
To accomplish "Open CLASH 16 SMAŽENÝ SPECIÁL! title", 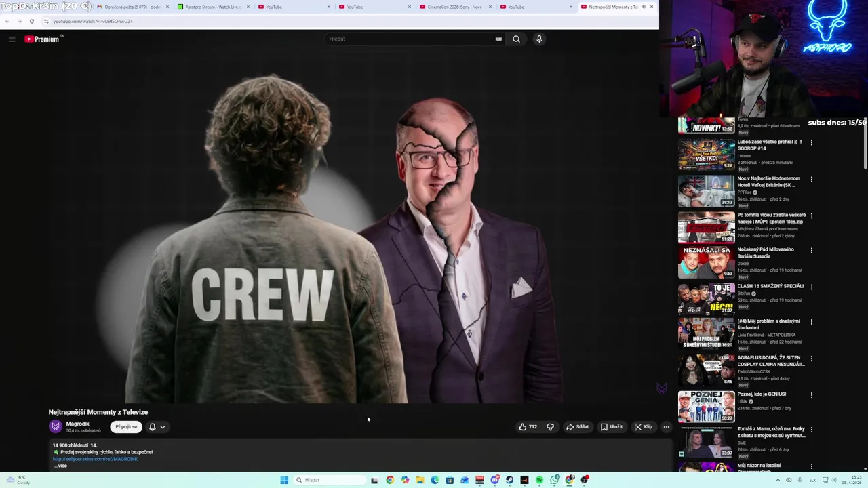I will [x=770, y=286].
